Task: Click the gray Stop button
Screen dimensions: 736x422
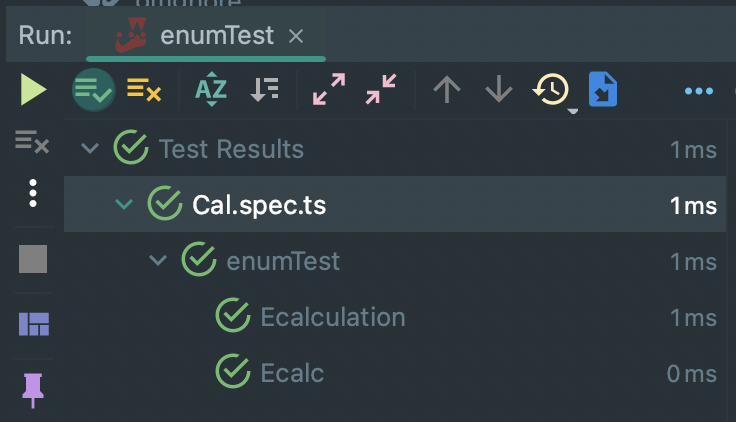Action: pos(33,260)
